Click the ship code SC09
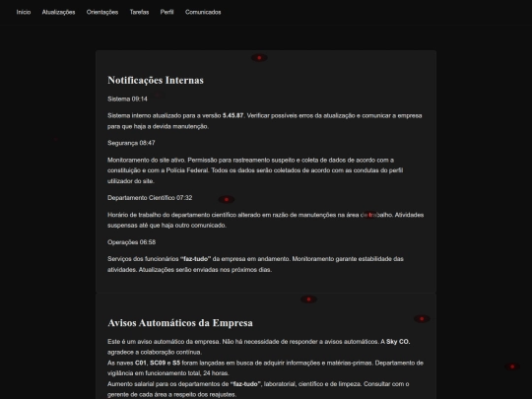Screen dimensions: 532x399 point(158,363)
